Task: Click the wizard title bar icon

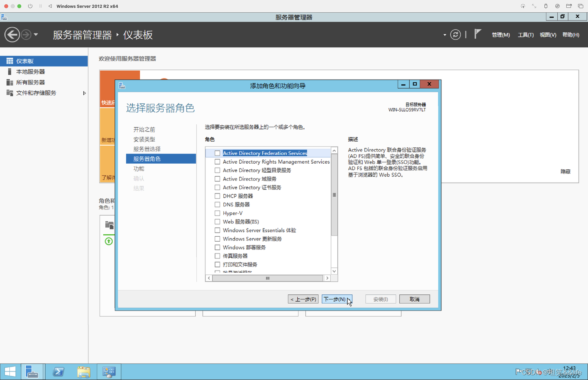Action: pos(122,86)
